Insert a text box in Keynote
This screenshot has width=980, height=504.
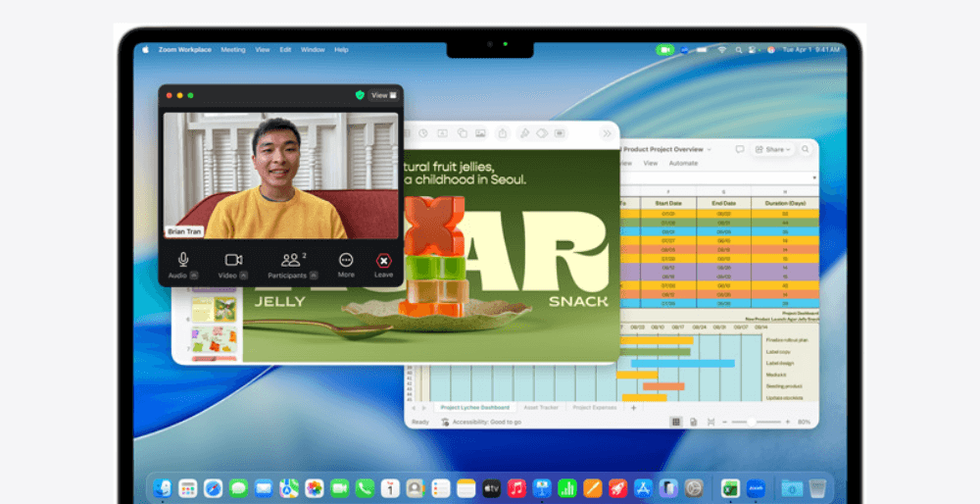coord(442,133)
